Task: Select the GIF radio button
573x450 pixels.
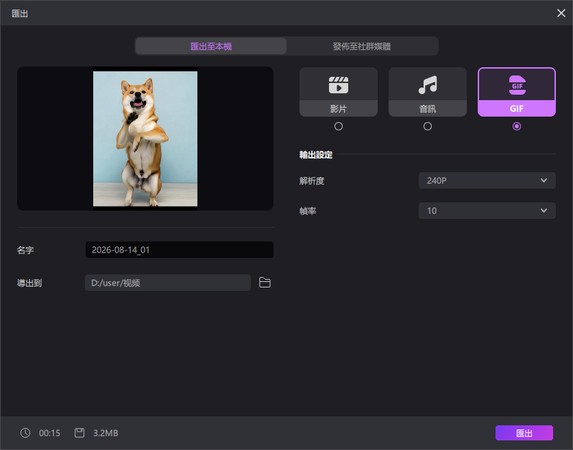Action: click(517, 126)
